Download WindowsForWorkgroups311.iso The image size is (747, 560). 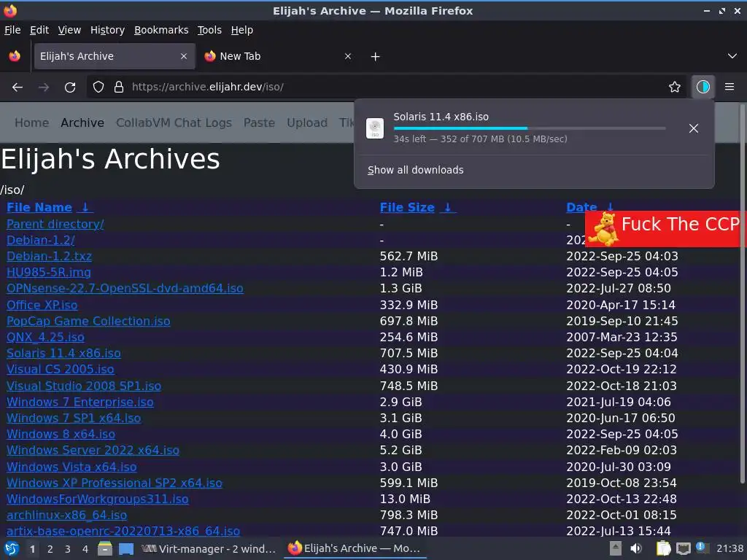click(x=97, y=499)
